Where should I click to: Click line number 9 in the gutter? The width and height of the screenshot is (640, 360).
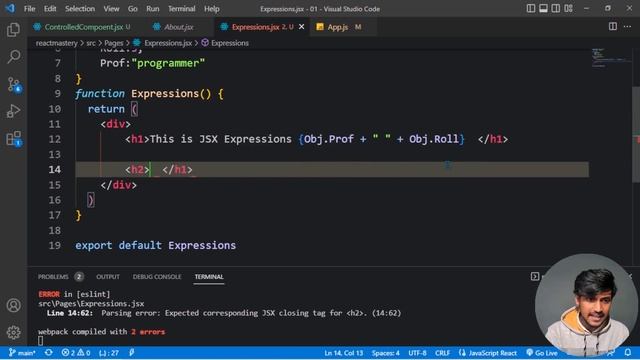click(x=58, y=94)
